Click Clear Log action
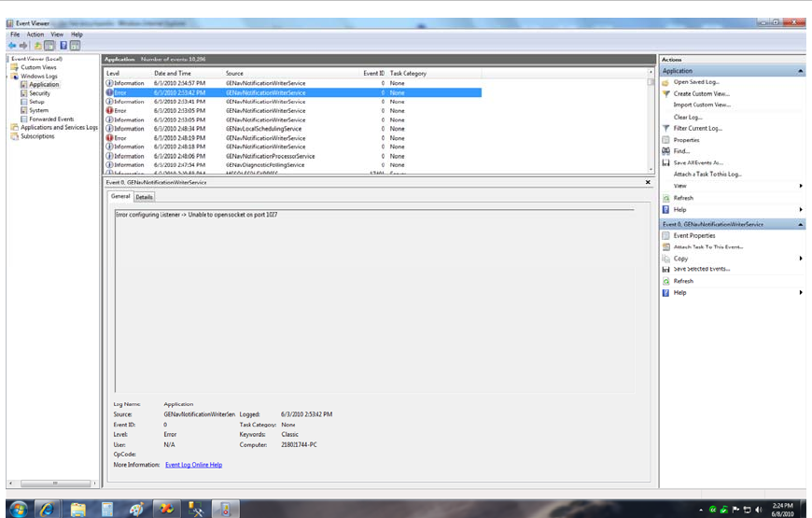The image size is (812, 518). point(688,117)
